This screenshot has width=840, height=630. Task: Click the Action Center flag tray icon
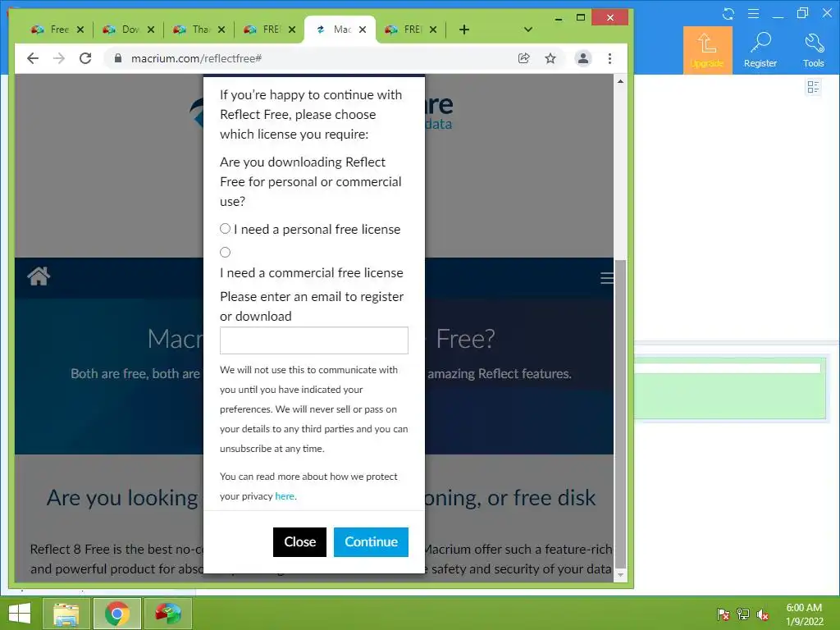click(724, 614)
